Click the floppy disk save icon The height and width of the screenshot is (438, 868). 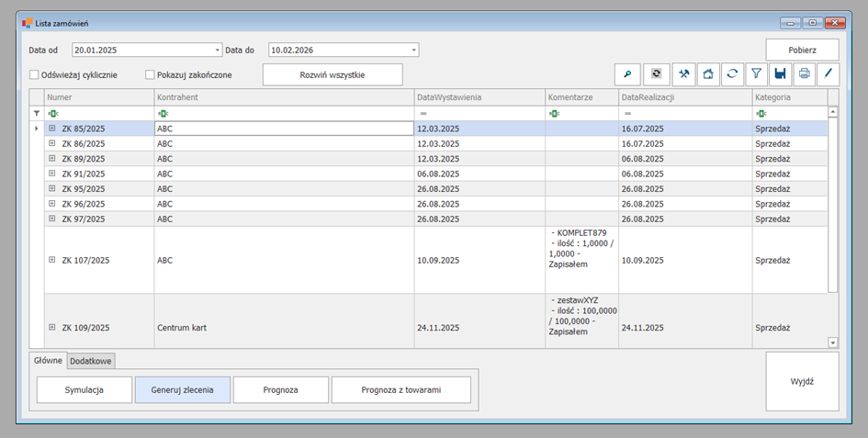pos(780,74)
